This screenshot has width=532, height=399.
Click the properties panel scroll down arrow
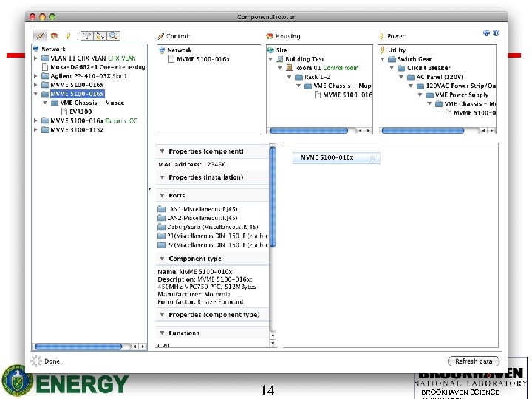273,344
